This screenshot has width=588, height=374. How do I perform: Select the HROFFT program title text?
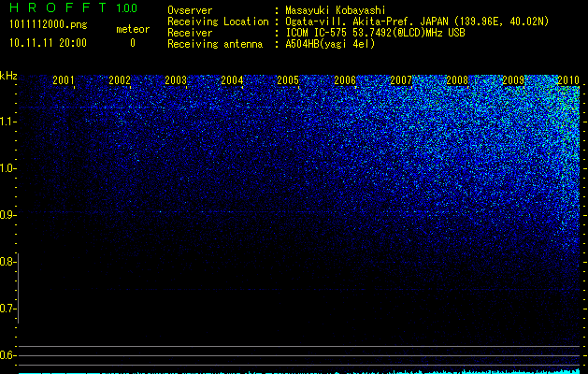coord(58,7)
